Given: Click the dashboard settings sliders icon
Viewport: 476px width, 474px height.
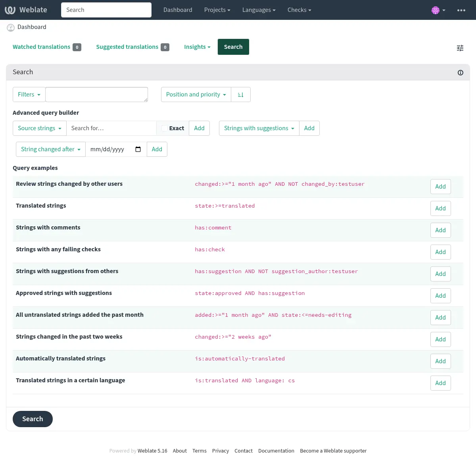Looking at the screenshot, I should coord(460,48).
